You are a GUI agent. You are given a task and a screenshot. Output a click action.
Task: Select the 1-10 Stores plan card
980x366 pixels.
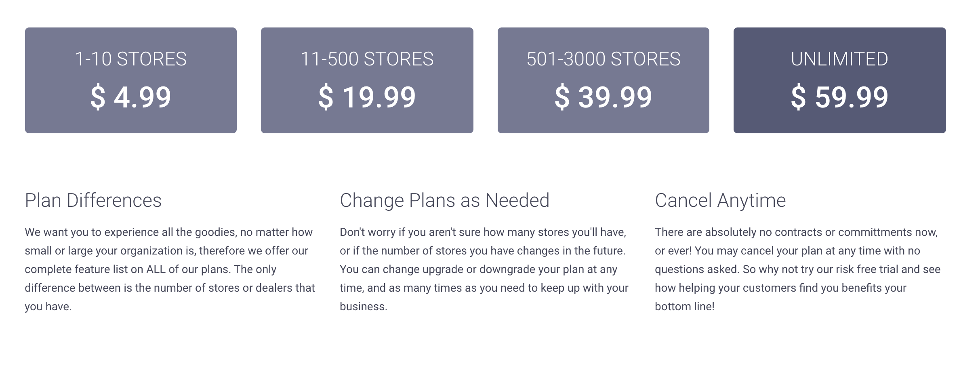coord(131,80)
